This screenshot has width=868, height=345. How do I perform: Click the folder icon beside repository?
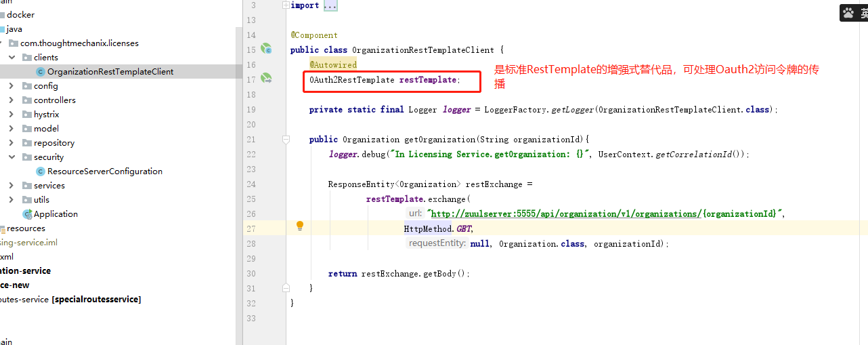[x=27, y=143]
